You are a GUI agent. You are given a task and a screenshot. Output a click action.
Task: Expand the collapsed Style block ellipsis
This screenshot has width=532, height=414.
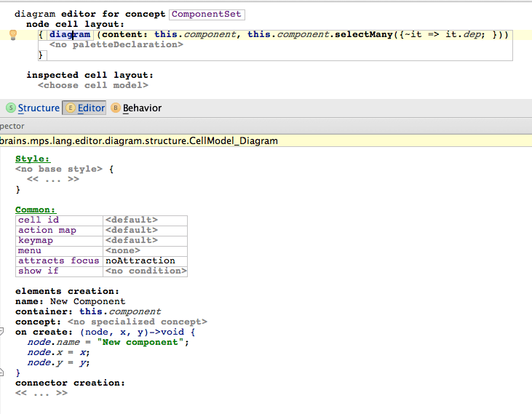[x=52, y=179]
